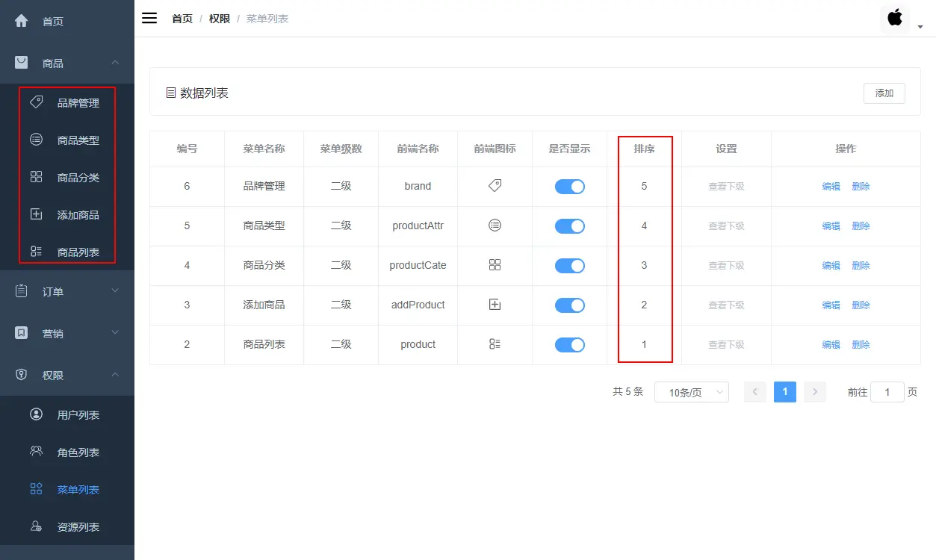
Task: Click the addProduct cell
Action: click(418, 305)
